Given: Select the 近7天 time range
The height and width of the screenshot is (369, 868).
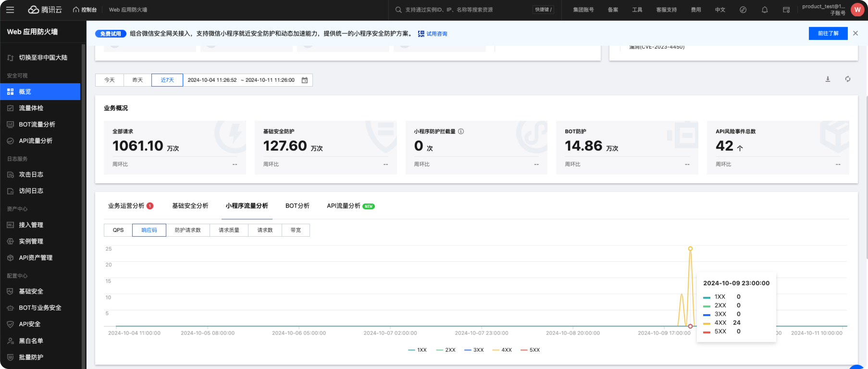Looking at the screenshot, I should tap(167, 80).
